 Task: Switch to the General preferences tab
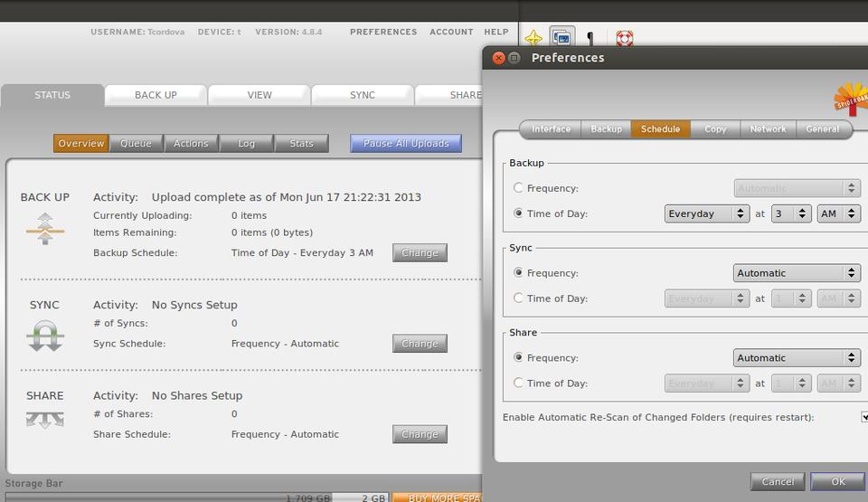(823, 129)
